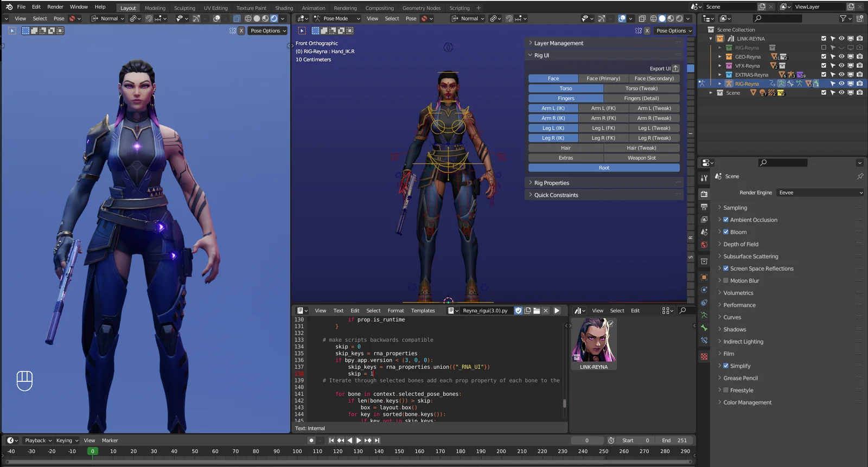Open the View Layer properties tab icon
Viewport: 868px width, 467px height.
[704, 219]
